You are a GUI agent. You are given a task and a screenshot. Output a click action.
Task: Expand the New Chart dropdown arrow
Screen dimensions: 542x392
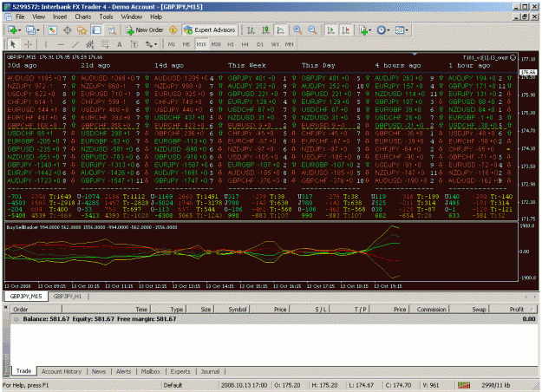click(x=19, y=30)
